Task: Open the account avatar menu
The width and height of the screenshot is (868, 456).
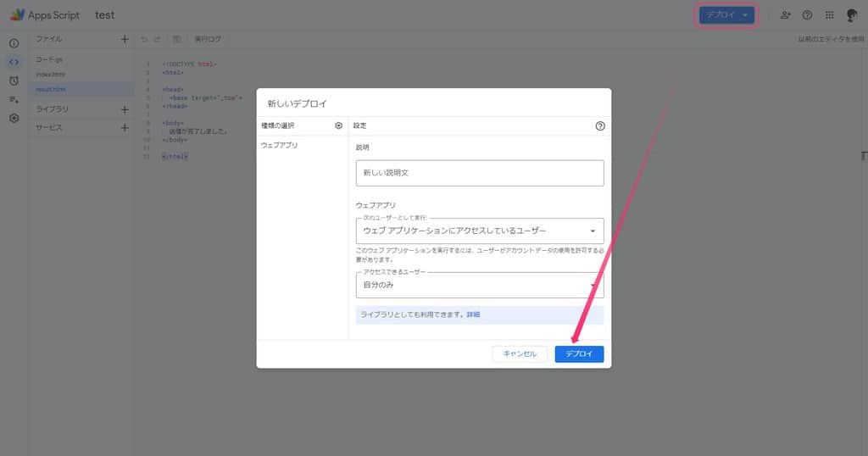Action: (x=852, y=15)
